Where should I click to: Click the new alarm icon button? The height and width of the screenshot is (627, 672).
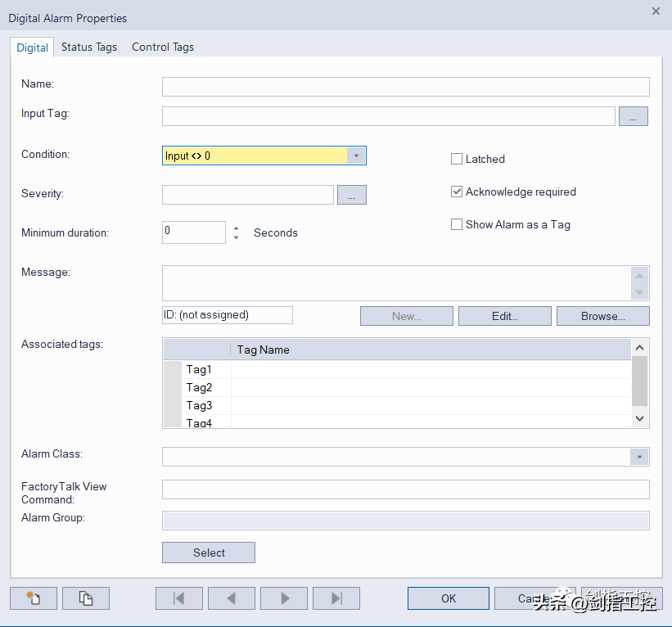coord(34,598)
